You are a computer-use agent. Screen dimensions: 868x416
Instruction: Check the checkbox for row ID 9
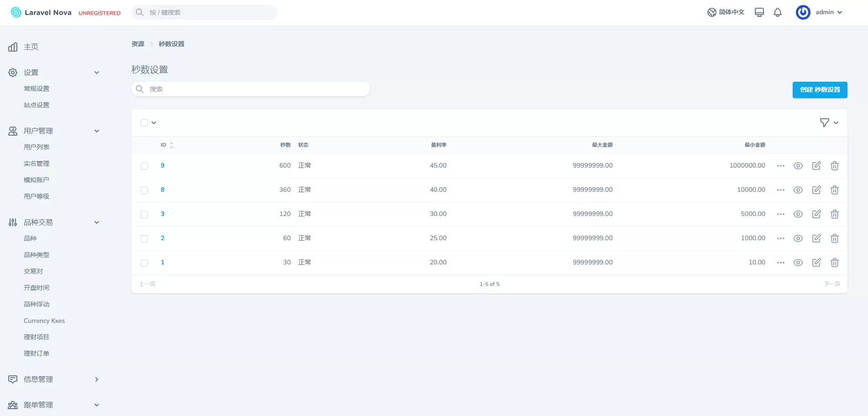(x=144, y=166)
